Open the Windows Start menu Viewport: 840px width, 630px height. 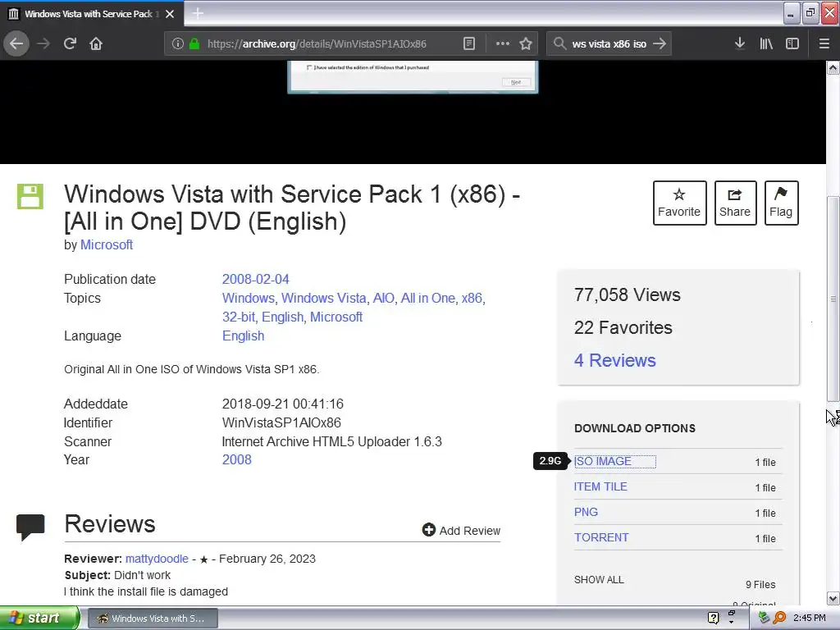pos(39,618)
